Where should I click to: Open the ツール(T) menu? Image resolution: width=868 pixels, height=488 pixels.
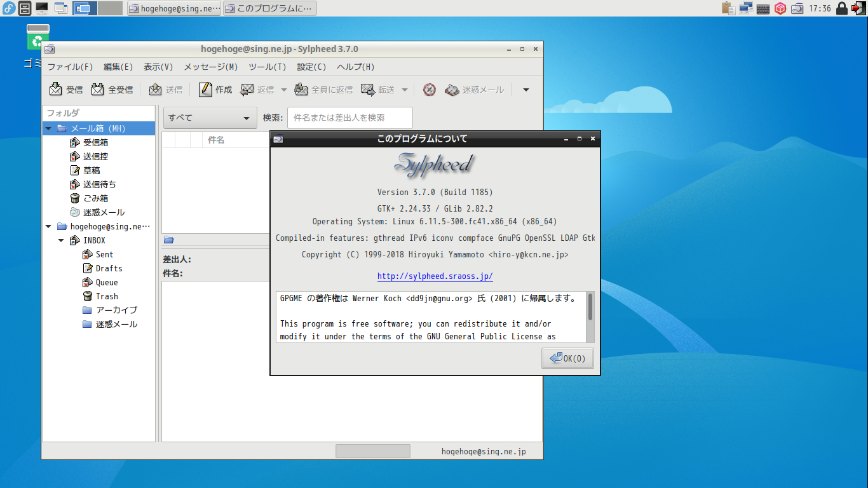tap(267, 67)
